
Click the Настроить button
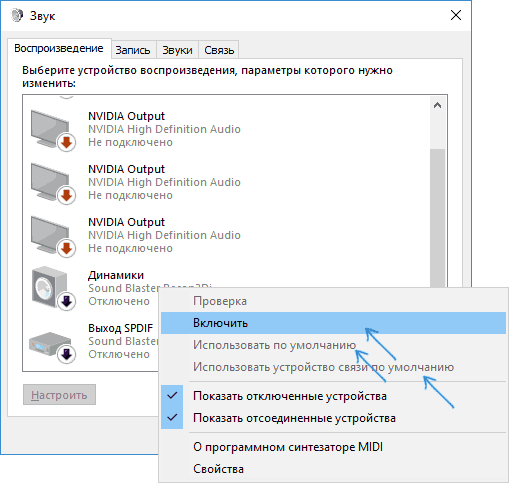click(x=59, y=395)
